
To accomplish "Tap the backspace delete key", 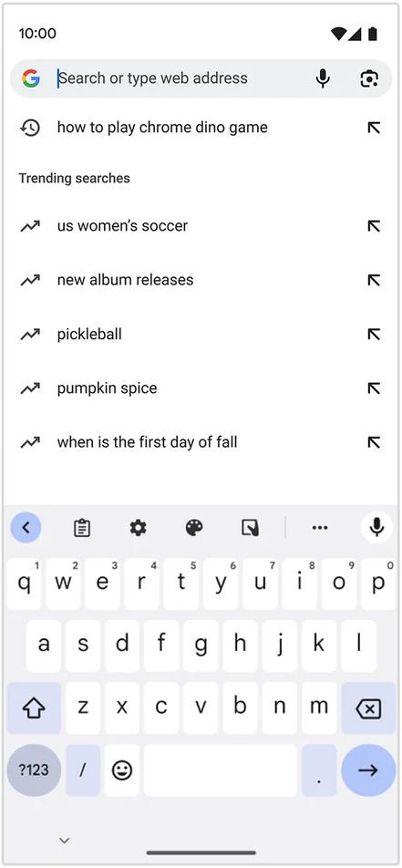I will (x=368, y=708).
